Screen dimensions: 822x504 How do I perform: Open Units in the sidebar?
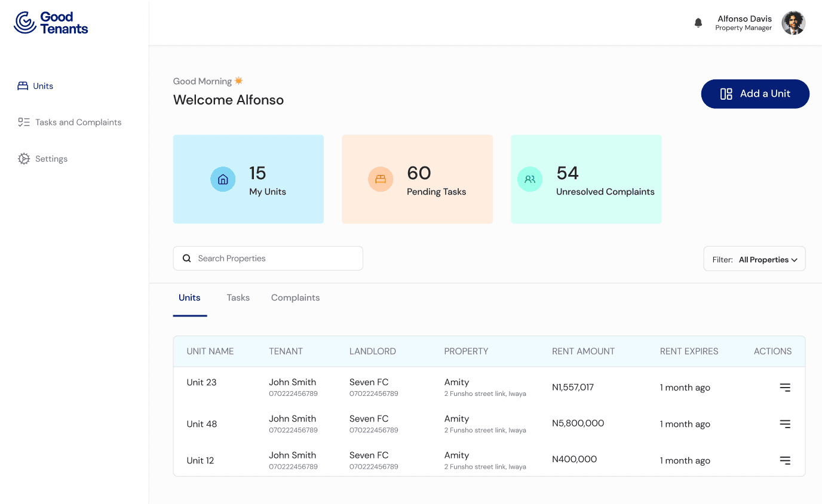36,86
